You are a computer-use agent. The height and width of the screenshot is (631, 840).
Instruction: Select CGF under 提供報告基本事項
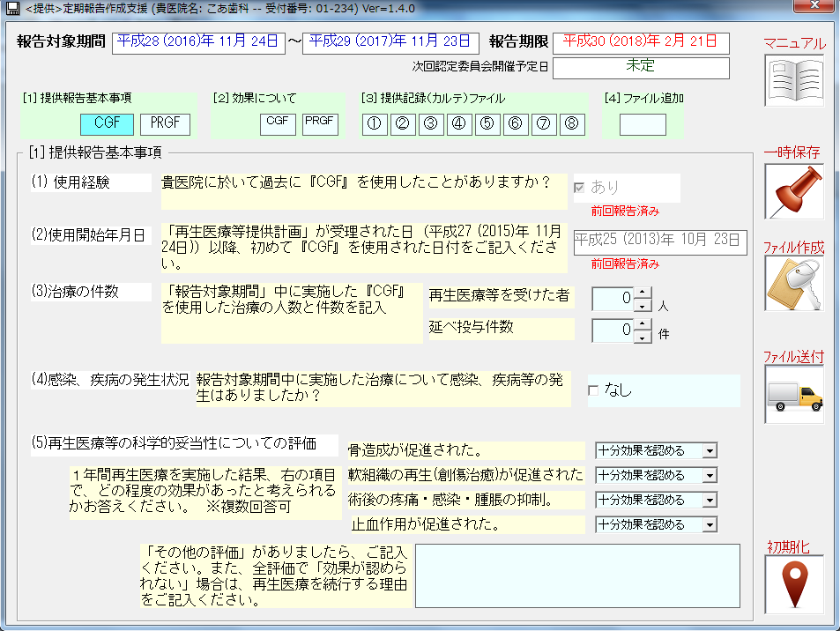coord(107,124)
